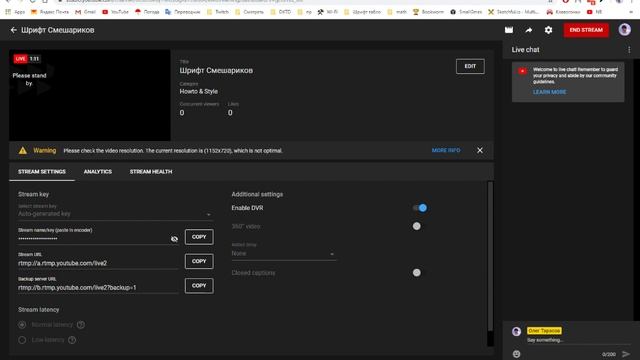The width and height of the screenshot is (640, 360).
Task: Copy the stream name/key
Action: (199, 237)
